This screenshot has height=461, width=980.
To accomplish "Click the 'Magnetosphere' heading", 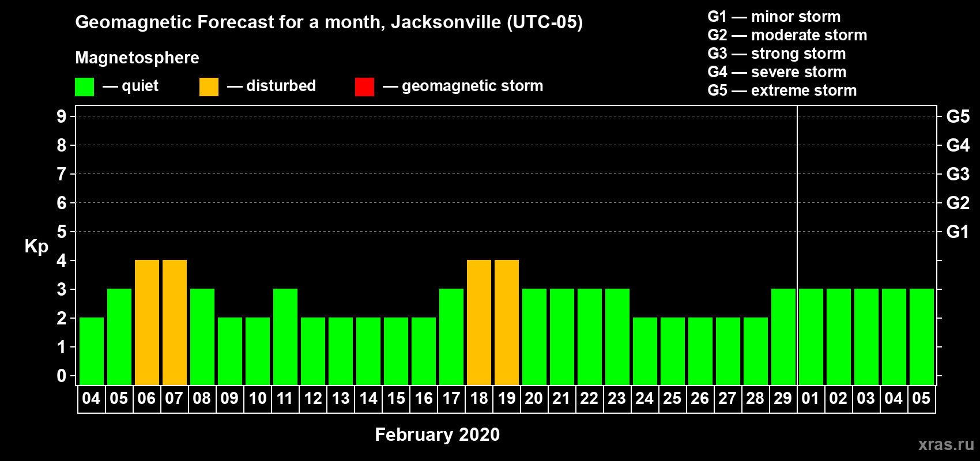I will coord(137,58).
